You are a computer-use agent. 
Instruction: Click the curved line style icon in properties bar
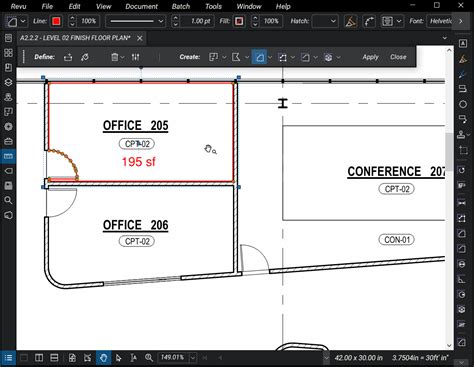(369, 21)
